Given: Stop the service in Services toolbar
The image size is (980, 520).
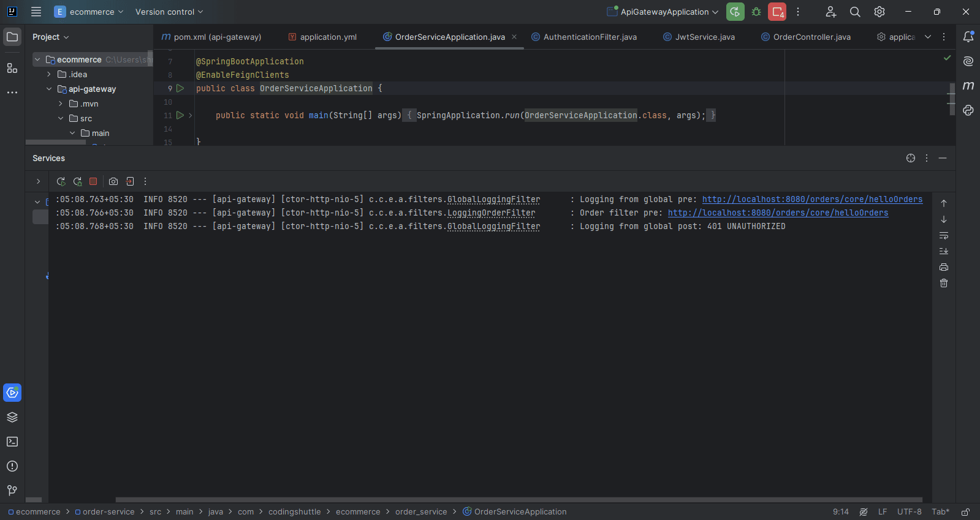Looking at the screenshot, I should coord(93,181).
